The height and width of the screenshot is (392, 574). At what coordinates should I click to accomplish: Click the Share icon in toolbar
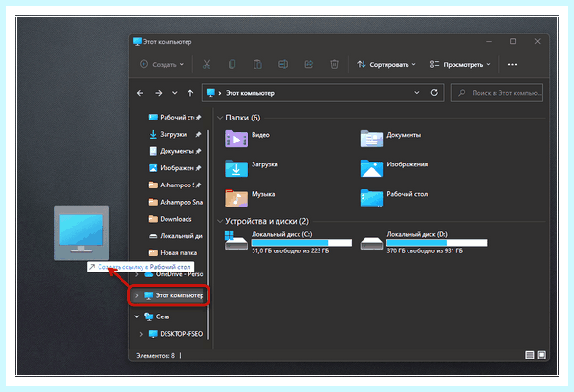click(309, 64)
